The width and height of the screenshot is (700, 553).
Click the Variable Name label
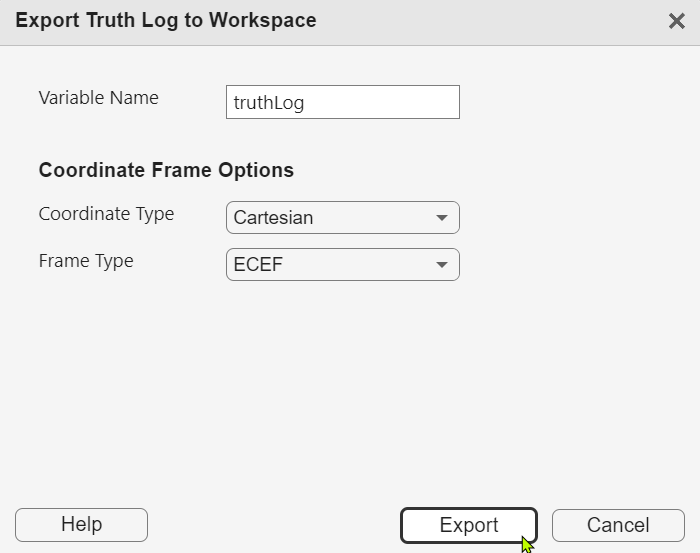[98, 98]
